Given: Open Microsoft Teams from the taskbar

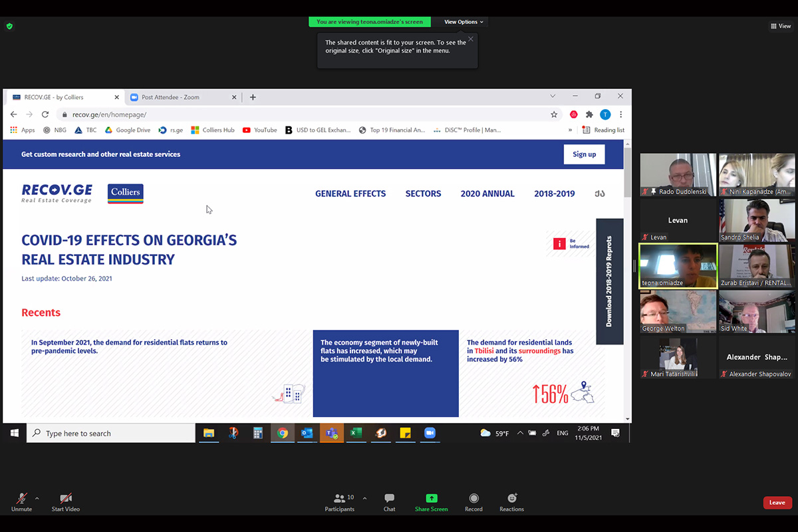Looking at the screenshot, I should point(331,433).
